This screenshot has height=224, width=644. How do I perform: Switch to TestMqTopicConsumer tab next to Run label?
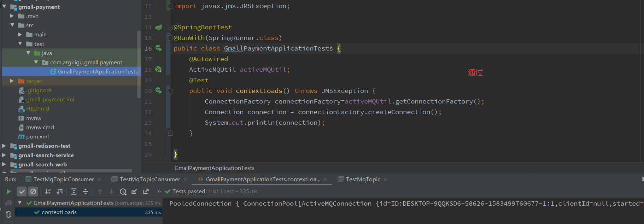tap(63, 179)
